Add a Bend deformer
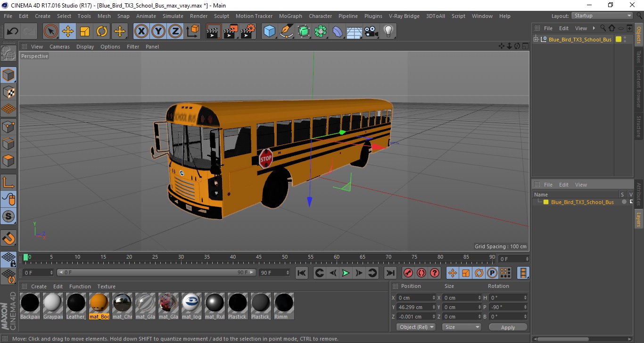 tap(338, 32)
